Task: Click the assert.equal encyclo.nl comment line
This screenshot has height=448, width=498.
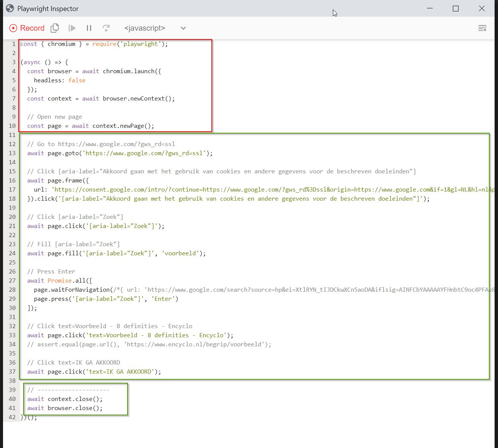Action: (x=149, y=344)
